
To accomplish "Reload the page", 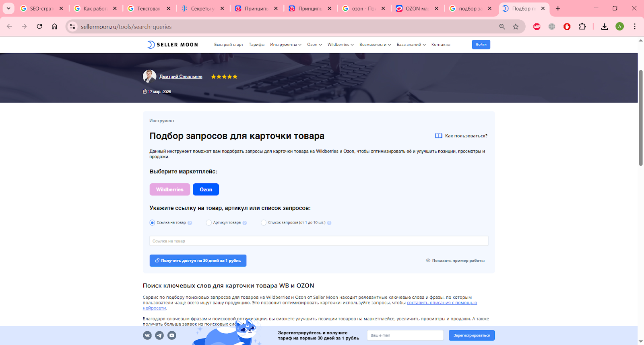I will pos(39,27).
